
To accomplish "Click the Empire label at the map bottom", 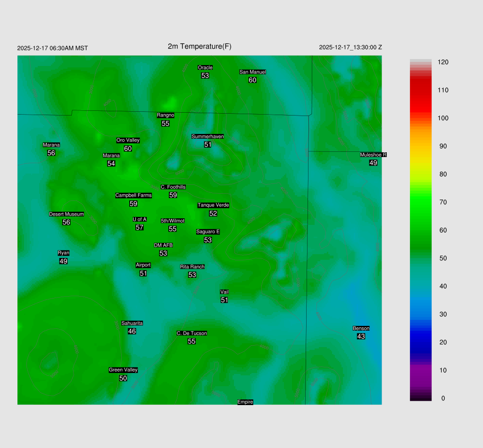I will [245, 402].
